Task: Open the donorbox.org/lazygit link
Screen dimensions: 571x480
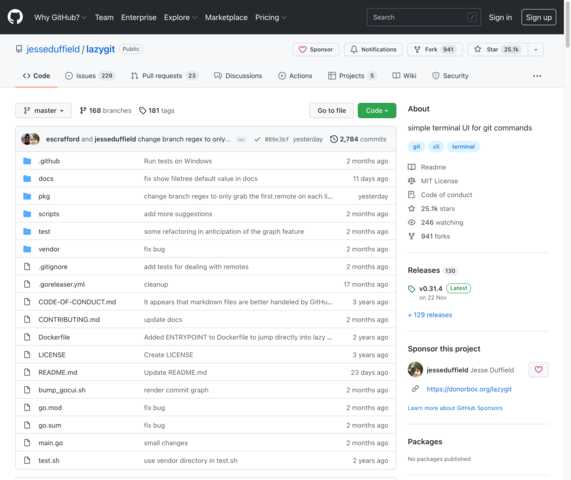Action: click(x=469, y=389)
